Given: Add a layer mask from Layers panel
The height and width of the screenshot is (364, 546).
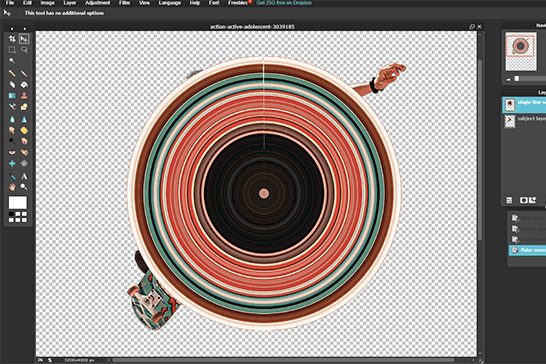Looking at the screenshot, I should (523, 200).
